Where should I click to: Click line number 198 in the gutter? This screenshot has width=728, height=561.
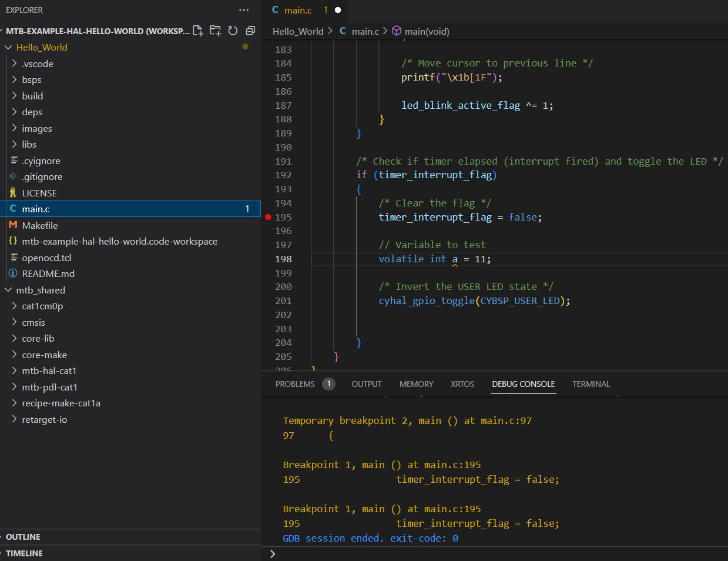pos(283,259)
